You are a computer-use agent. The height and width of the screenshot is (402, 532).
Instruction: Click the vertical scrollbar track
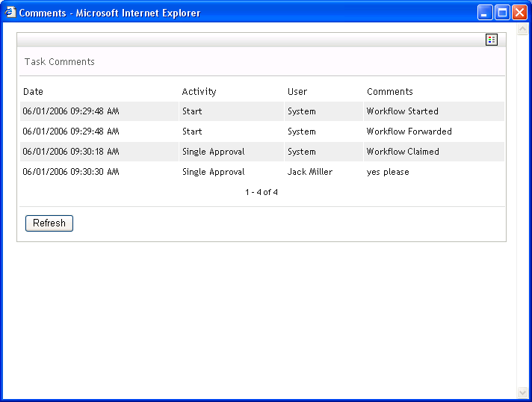tap(522, 209)
